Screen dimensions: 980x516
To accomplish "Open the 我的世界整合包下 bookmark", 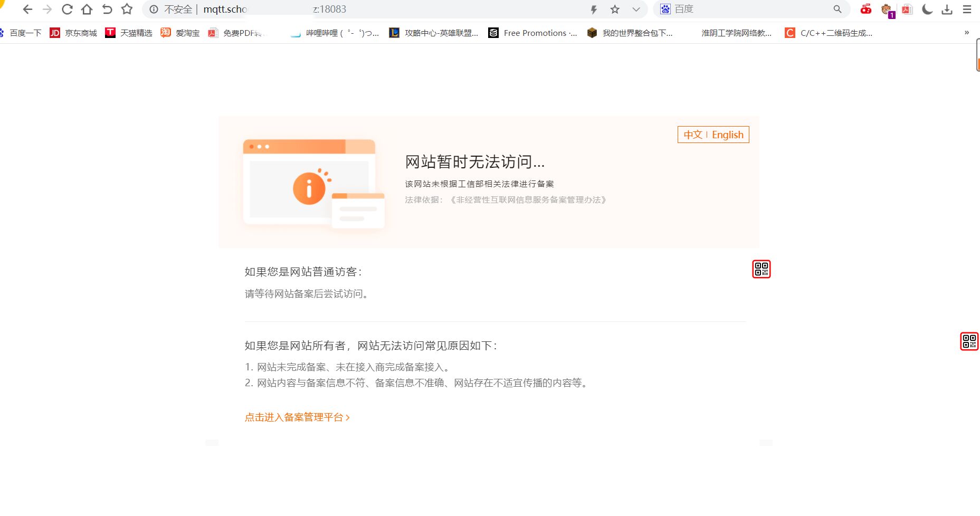I will pyautogui.click(x=630, y=33).
